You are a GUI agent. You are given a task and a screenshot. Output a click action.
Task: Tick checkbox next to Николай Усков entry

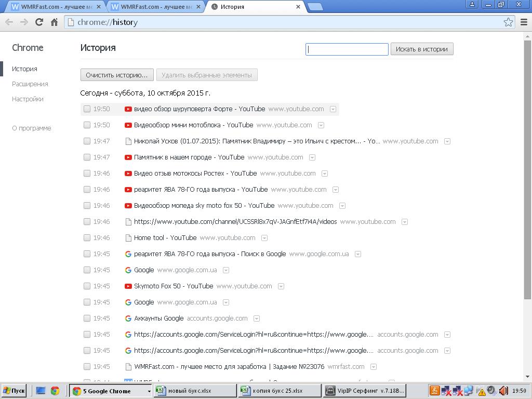click(x=87, y=141)
